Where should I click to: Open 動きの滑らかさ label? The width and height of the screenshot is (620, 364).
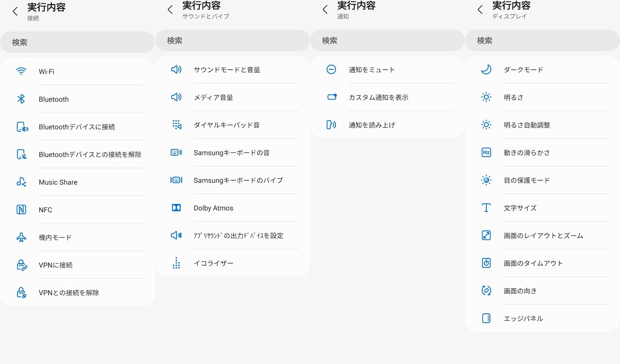[527, 153]
